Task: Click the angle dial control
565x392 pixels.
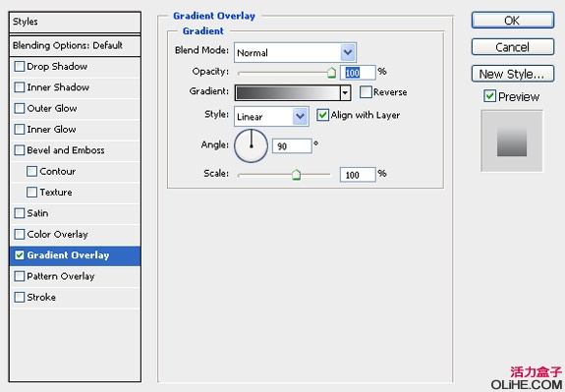Action: [251, 146]
